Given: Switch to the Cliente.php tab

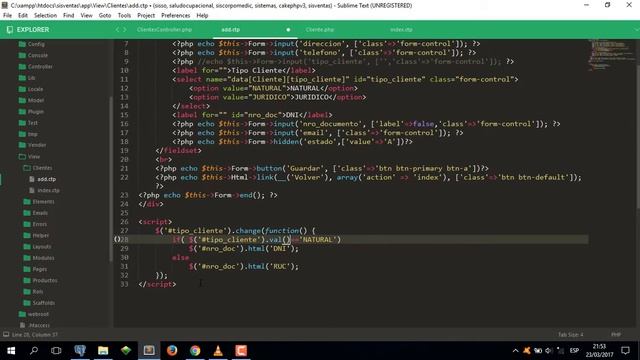Looking at the screenshot, I should click(320, 30).
